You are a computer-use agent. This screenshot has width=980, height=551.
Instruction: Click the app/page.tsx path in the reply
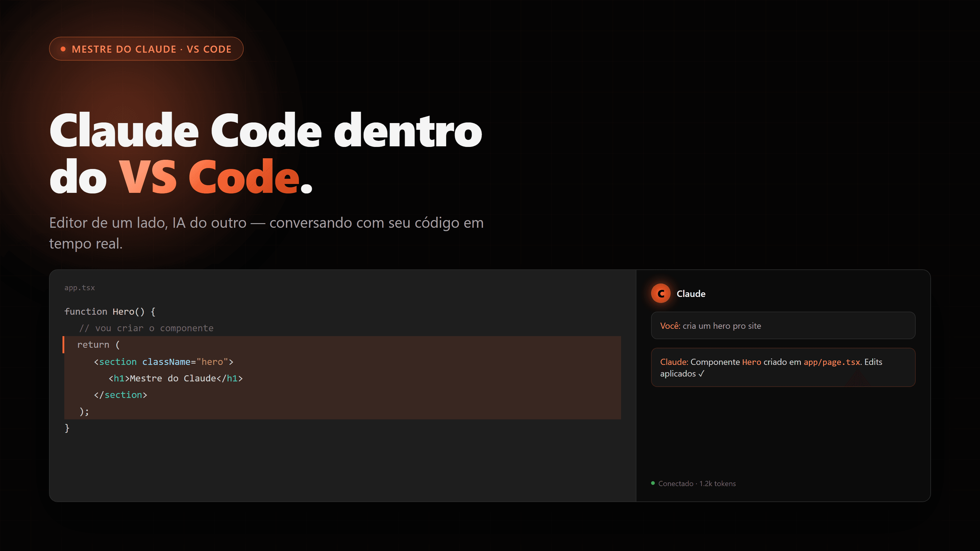[832, 362]
